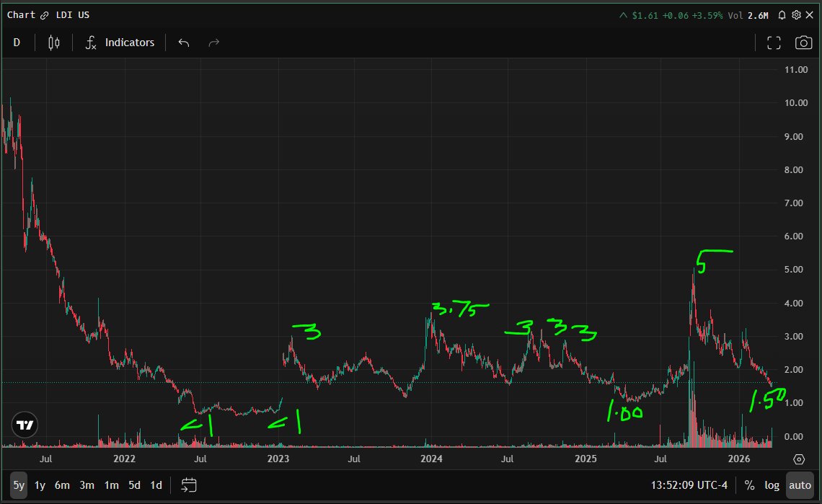Toggle auto scale mode
The width and height of the screenshot is (822, 504).
(800, 485)
